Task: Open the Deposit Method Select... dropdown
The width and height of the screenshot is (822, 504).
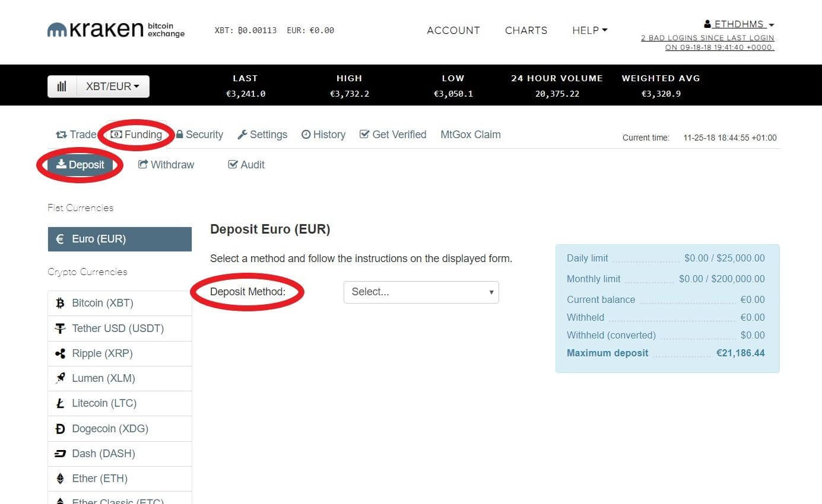Action: (x=421, y=292)
